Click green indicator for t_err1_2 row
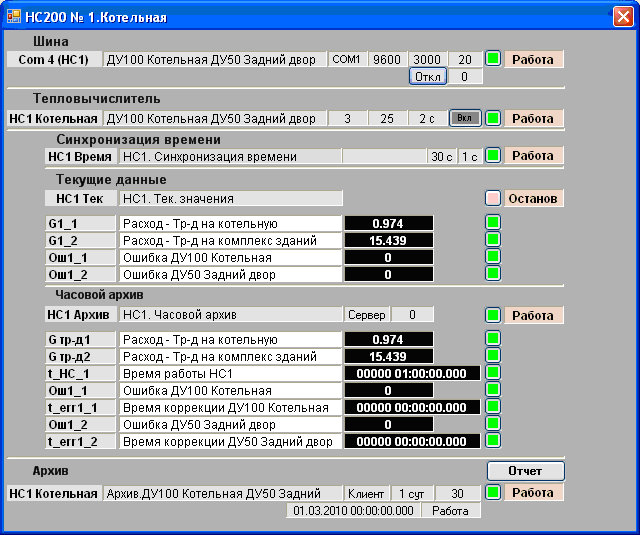This screenshot has width=640, height=535. (x=493, y=441)
